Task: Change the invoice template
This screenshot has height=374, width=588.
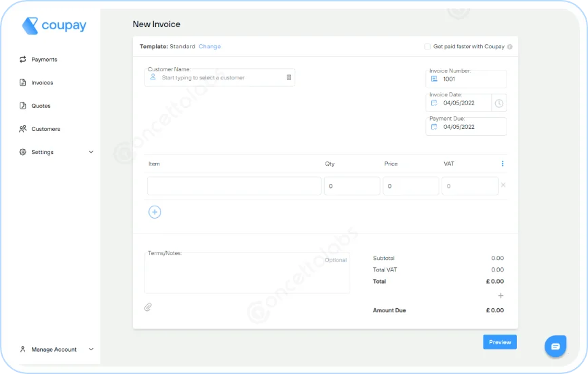Action: click(x=210, y=47)
